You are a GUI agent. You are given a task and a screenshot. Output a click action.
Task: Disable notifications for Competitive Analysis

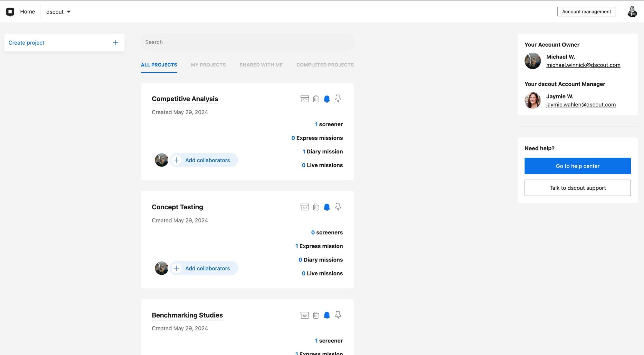pyautogui.click(x=327, y=99)
